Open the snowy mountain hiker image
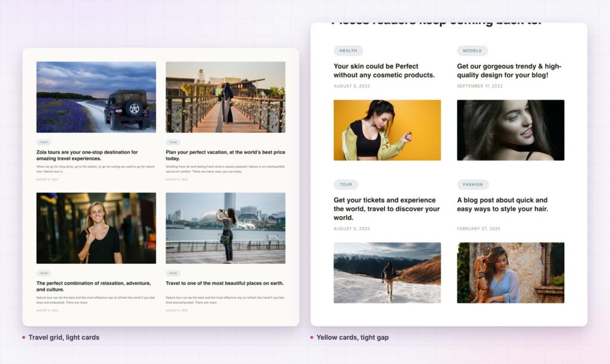The width and height of the screenshot is (610, 364). pyautogui.click(x=387, y=273)
